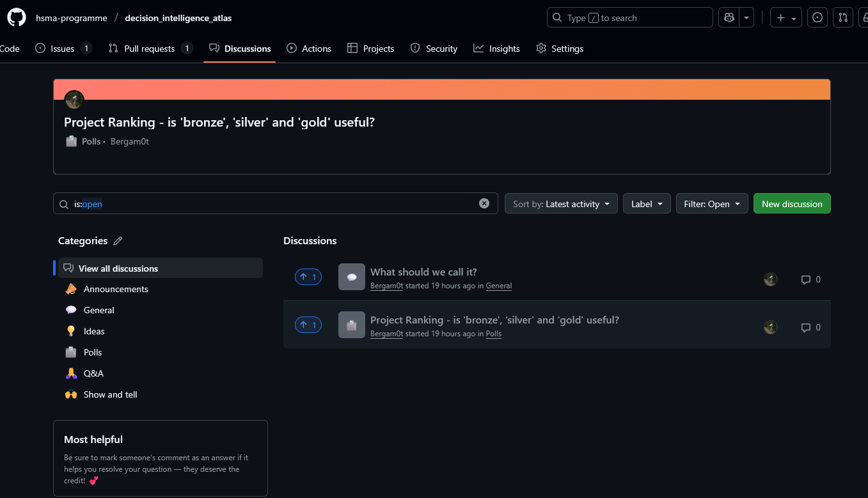Switch to the Insights tab
868x498 pixels.
(496, 49)
